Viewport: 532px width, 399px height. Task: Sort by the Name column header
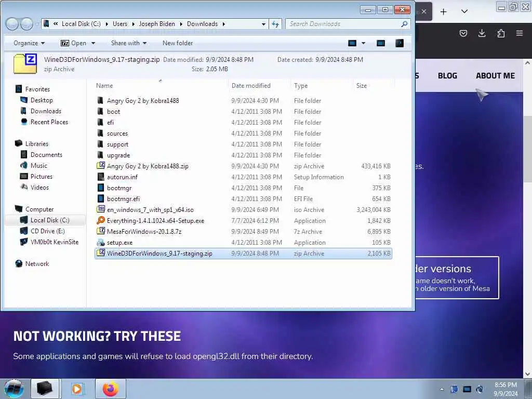pyautogui.click(x=161, y=86)
